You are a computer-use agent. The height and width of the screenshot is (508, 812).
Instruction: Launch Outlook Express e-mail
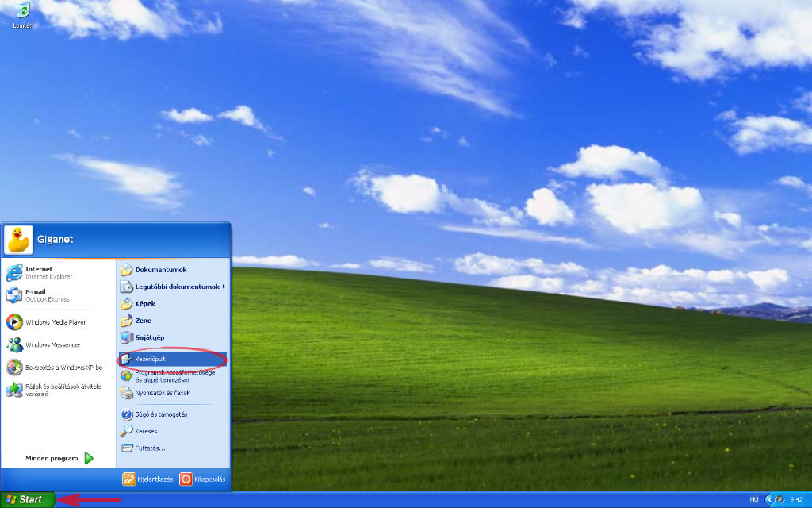(44, 295)
